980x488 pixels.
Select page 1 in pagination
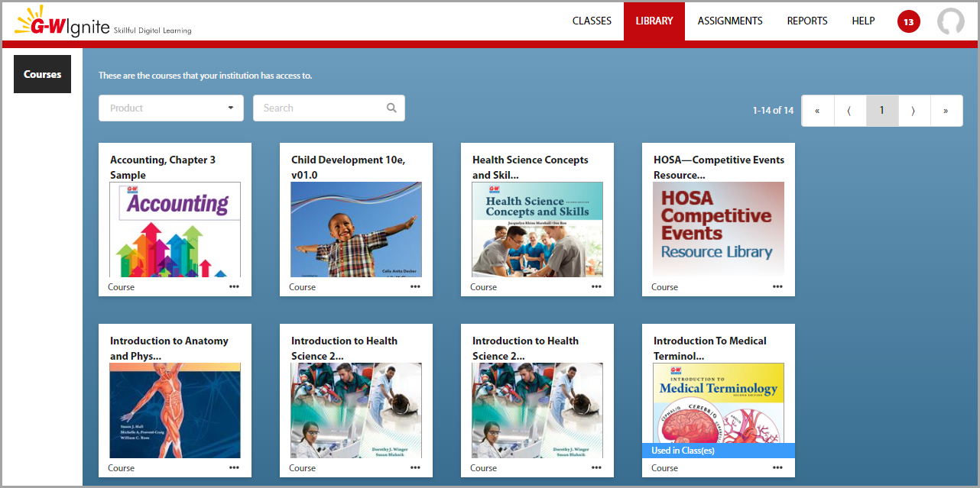(x=881, y=111)
